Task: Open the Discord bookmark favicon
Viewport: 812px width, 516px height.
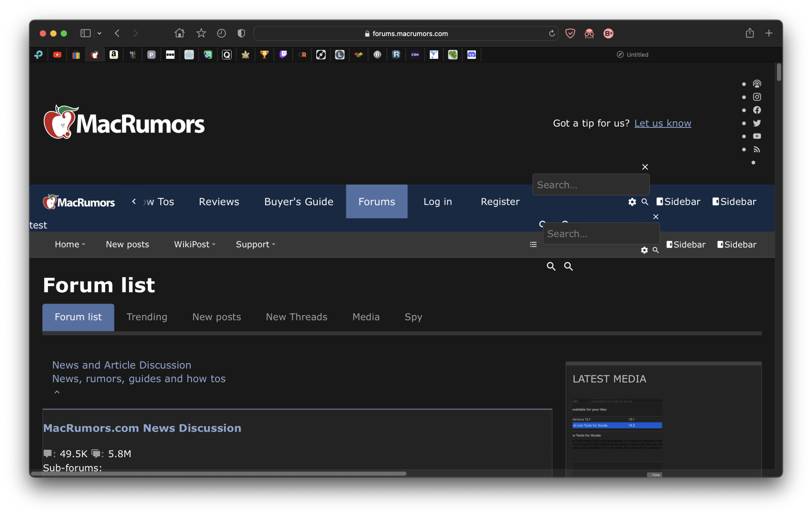Action: pos(471,55)
